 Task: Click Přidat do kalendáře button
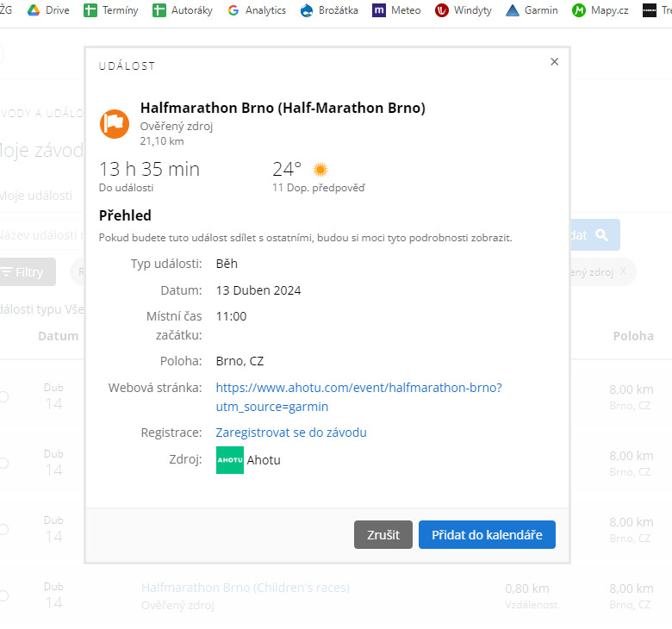click(487, 535)
